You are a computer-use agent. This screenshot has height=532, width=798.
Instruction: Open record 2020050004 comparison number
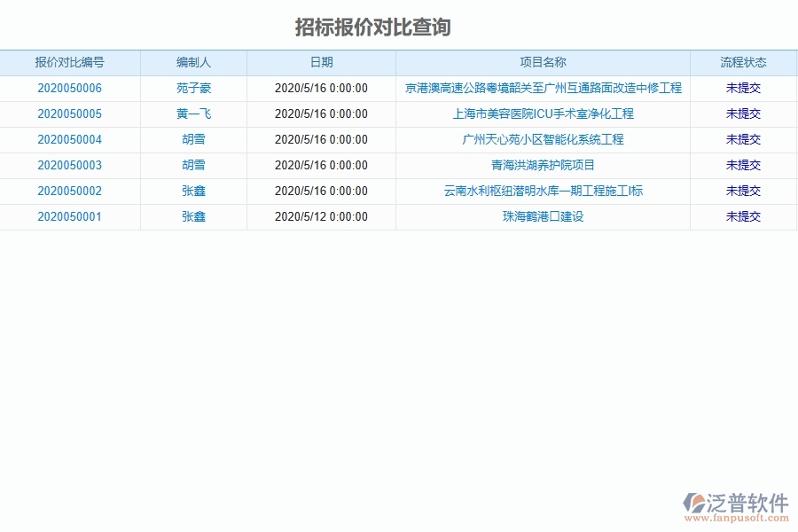tap(71, 139)
